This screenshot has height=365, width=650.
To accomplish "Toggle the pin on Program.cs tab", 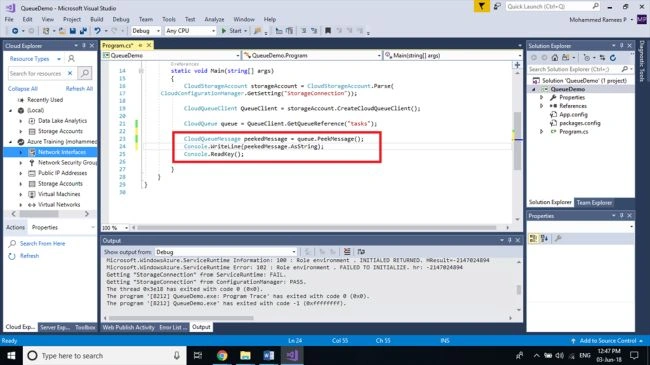I will pyautogui.click(x=141, y=45).
